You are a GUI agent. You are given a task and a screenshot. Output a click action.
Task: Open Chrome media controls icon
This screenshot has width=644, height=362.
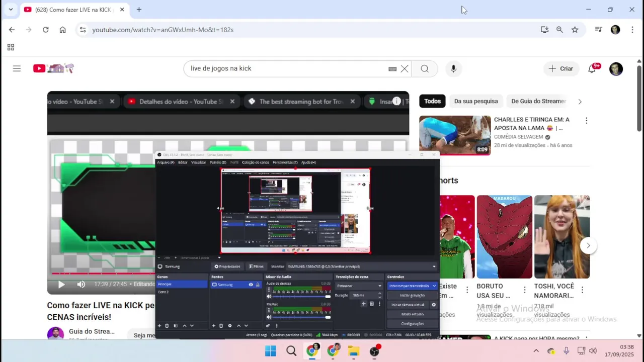598,30
